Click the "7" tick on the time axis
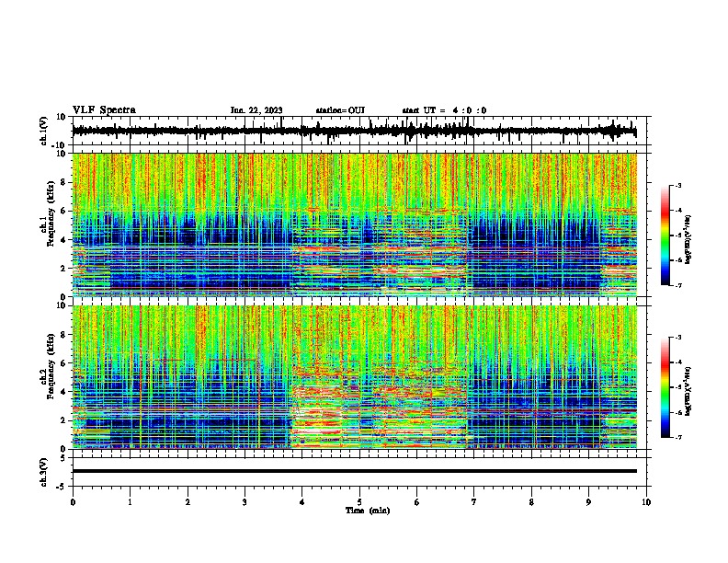Image resolution: width=728 pixels, height=563 pixels. pos(474,502)
